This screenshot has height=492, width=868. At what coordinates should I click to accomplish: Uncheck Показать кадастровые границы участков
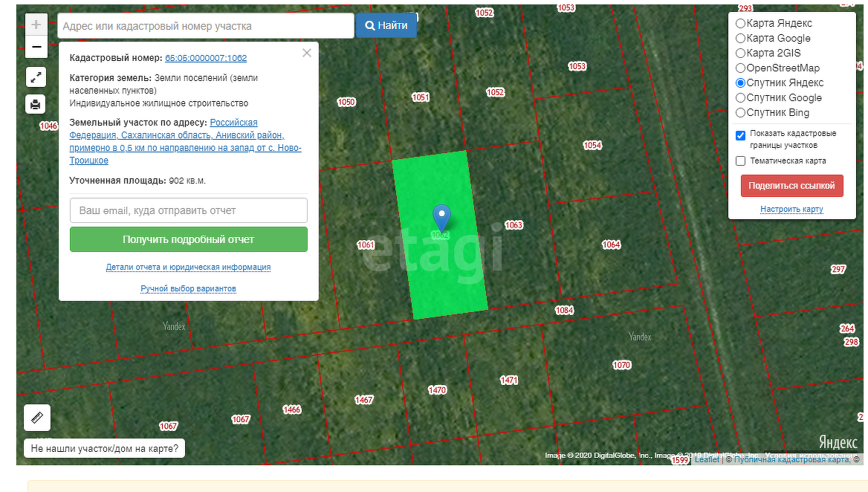[x=740, y=135]
